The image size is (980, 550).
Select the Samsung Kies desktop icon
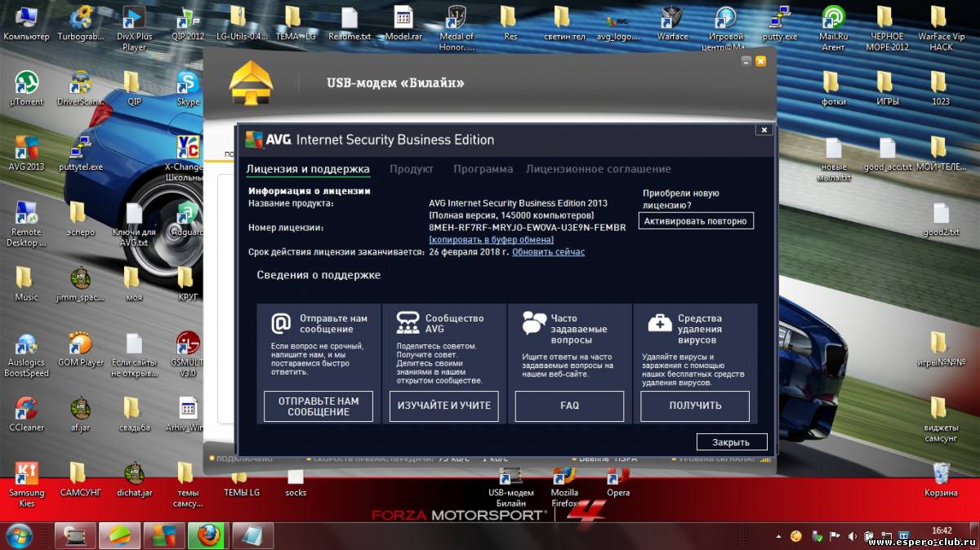click(26, 485)
